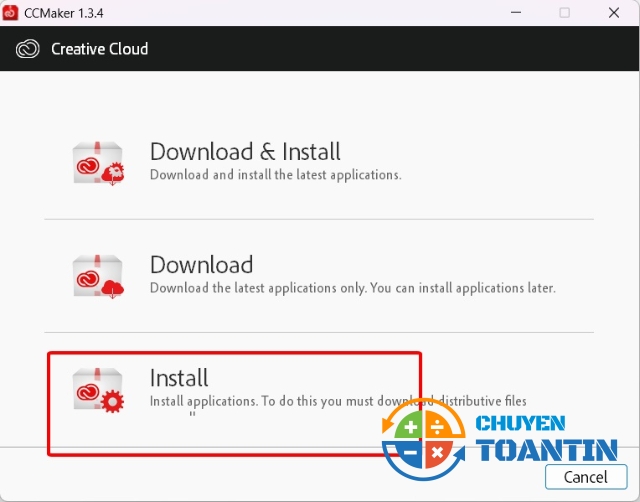Viewport: 640px width, 502px height.
Task: Click the Creative Cloud logo in header
Action: tap(27, 49)
